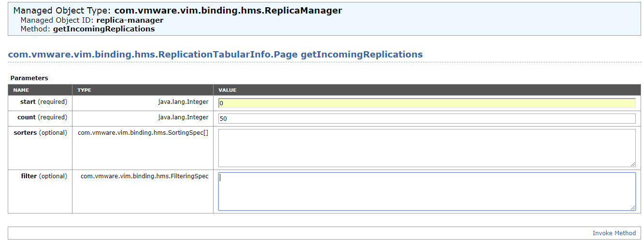Screen dimensions: 644x242
Task: Click the Invoke Method link
Action: click(614, 233)
